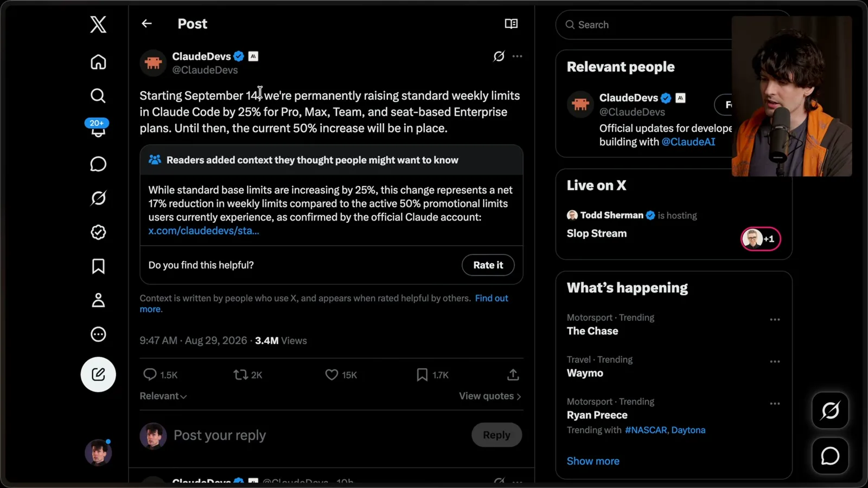Open notifications bell with 20+ badge
Screen dimensions: 868x488
[x=98, y=129]
